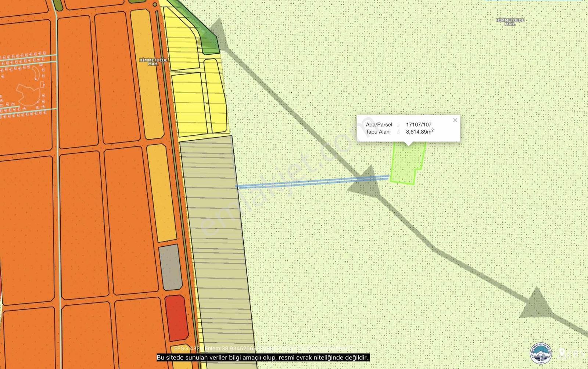Click the Kayseri Büyükşehir Belediyesi logo
This screenshot has height=369, width=588.
[x=541, y=354]
